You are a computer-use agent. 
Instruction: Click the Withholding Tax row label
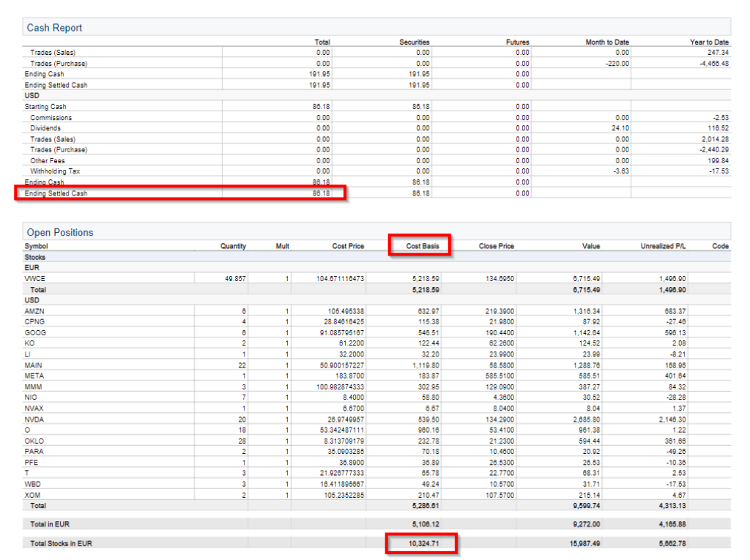coord(55,171)
